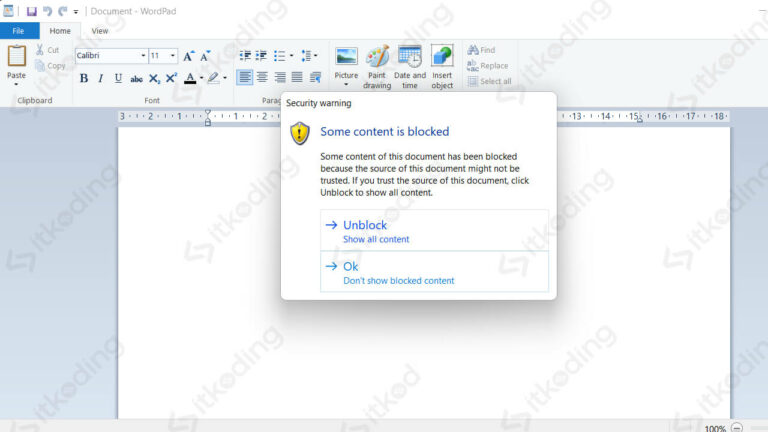Click the Shrink font icon
The image size is (768, 432).
205,56
